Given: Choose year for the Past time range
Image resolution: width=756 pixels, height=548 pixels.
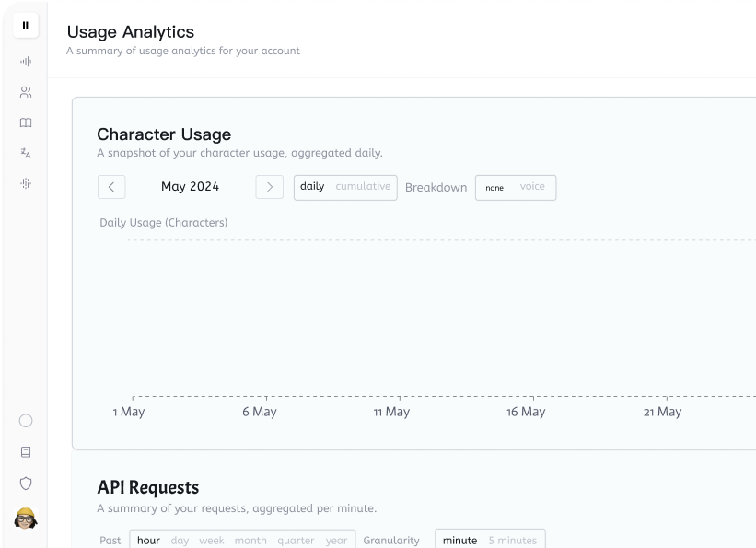Looking at the screenshot, I should 336,541.
